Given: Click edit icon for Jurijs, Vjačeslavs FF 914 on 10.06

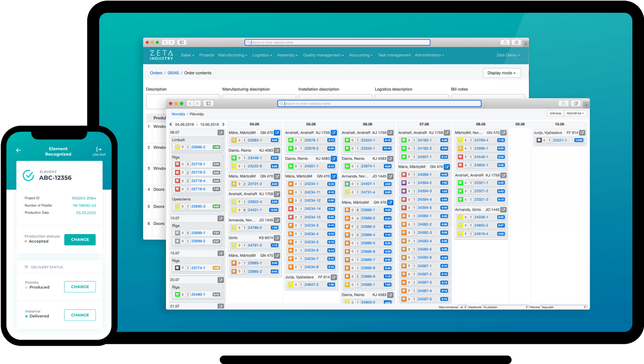Looking at the screenshot, I should tap(582, 133).
